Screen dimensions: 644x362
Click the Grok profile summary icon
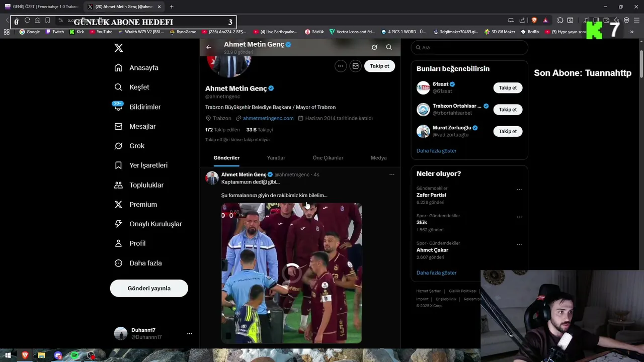(x=374, y=47)
